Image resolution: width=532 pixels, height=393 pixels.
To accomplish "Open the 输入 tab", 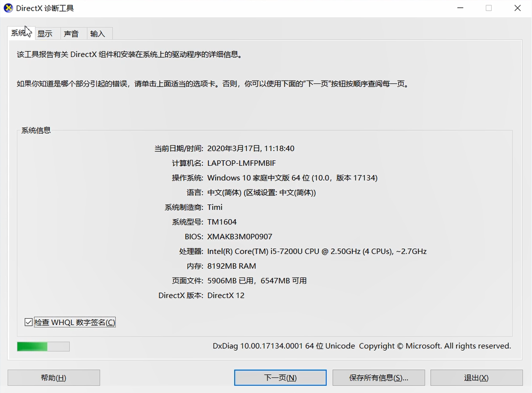I will (98, 33).
